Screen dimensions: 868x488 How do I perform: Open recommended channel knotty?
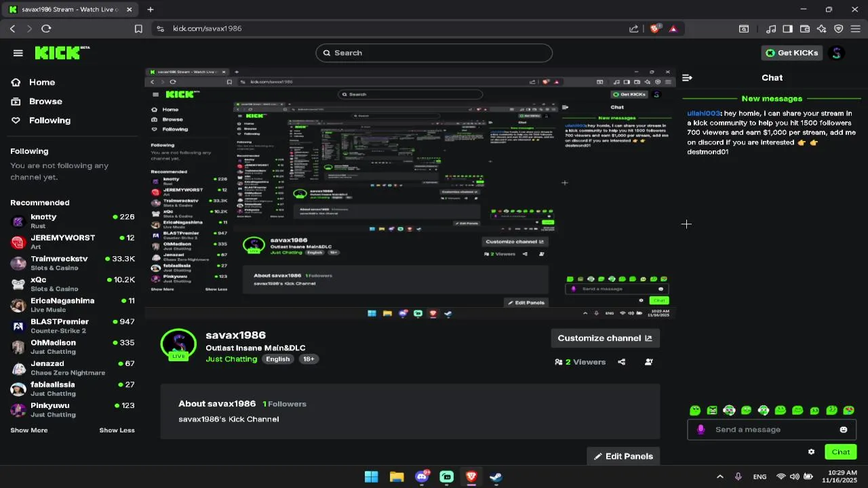73,221
